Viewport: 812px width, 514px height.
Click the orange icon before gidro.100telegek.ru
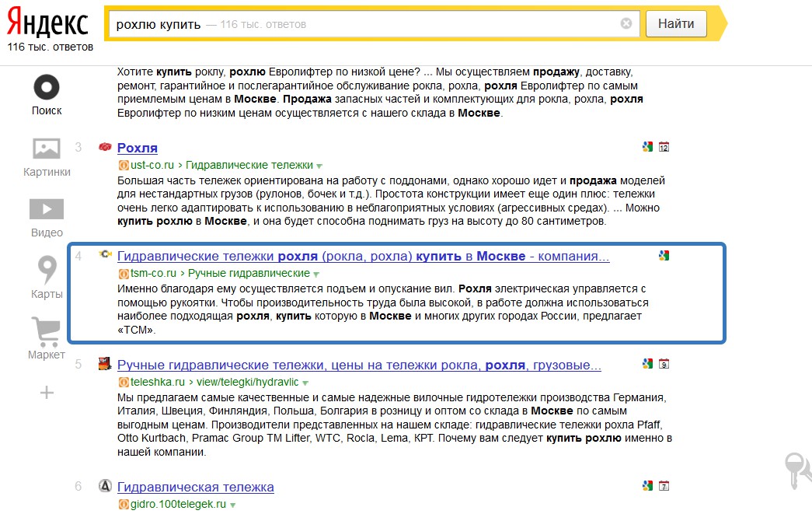(x=124, y=504)
